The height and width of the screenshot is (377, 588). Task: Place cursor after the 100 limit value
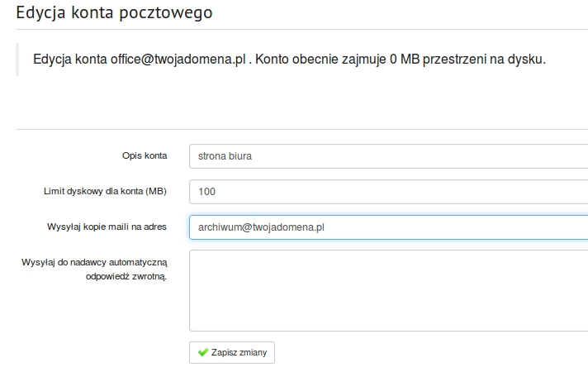coord(216,192)
